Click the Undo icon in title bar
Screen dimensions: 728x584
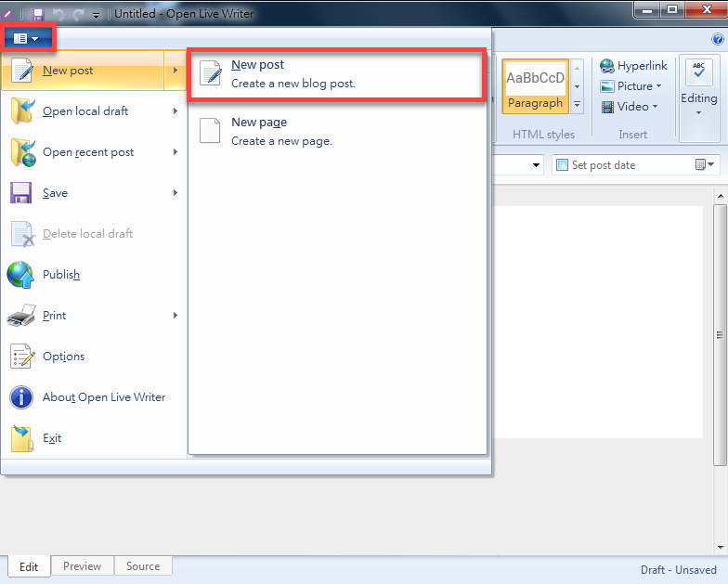coord(59,14)
